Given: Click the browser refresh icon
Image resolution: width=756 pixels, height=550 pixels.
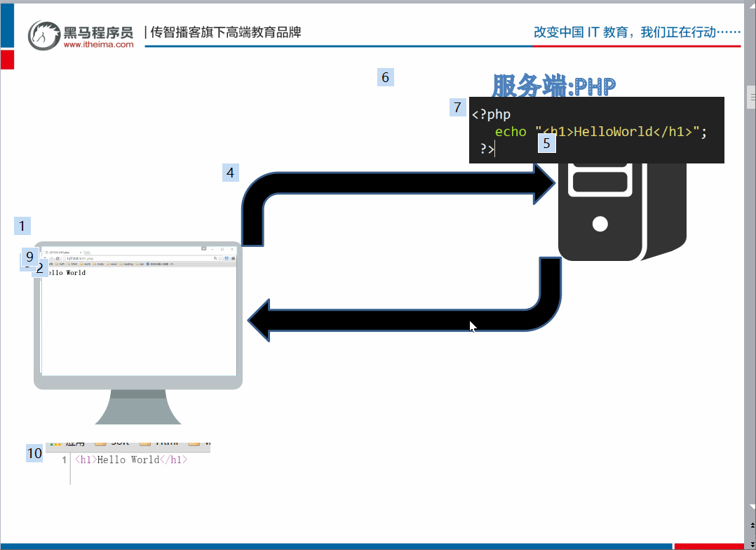Looking at the screenshot, I should [x=58, y=257].
